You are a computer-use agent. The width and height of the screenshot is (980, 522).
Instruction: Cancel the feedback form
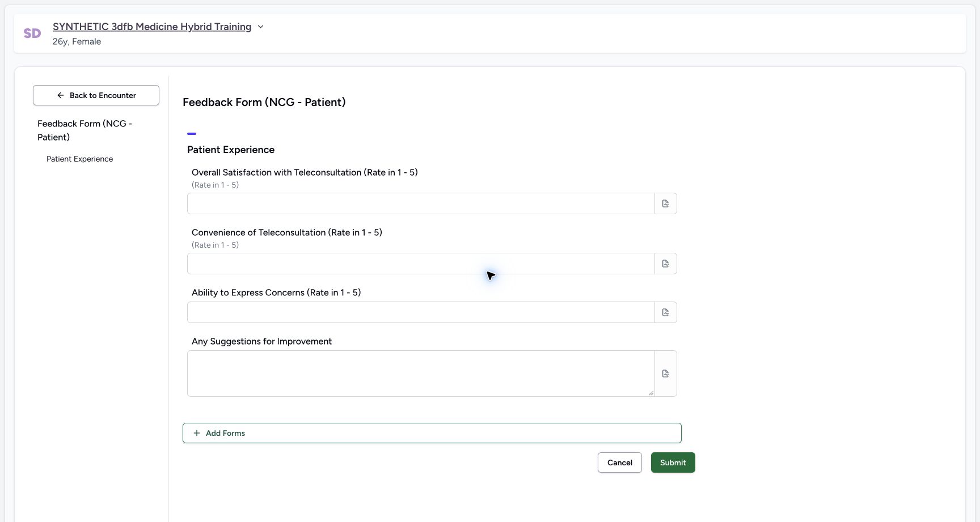tap(620, 462)
